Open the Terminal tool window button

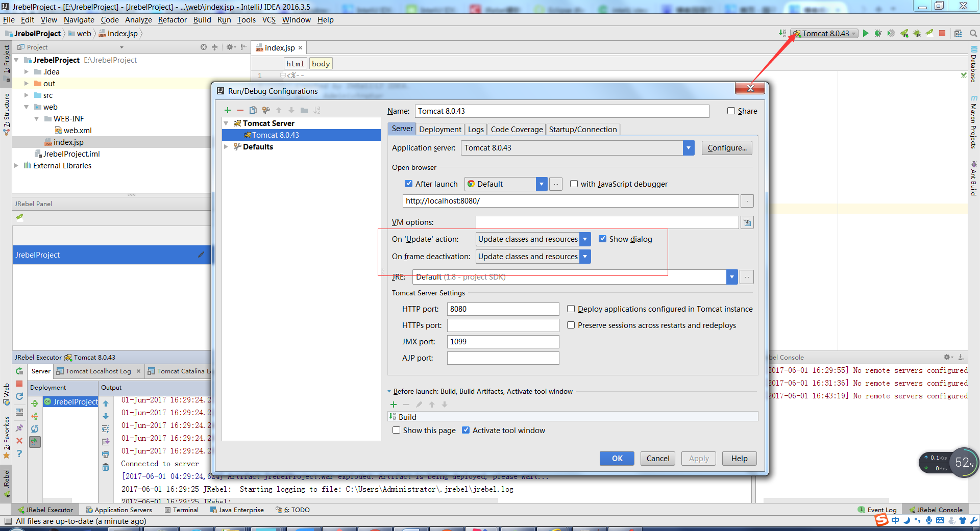pos(182,510)
